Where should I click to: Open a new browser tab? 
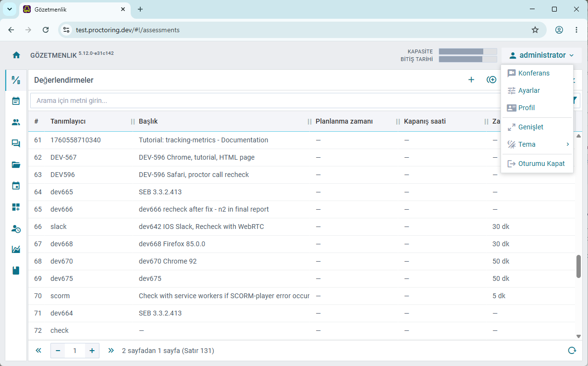tap(140, 9)
